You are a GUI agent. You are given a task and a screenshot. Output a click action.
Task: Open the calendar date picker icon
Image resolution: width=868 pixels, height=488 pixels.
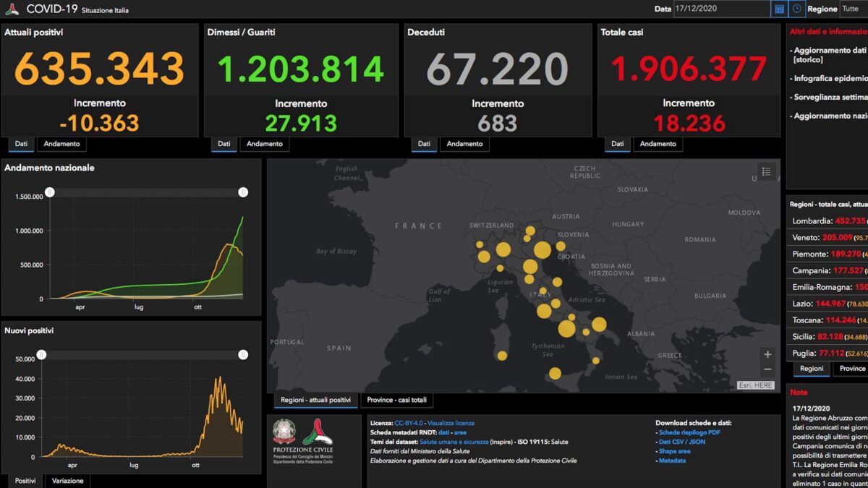click(779, 9)
